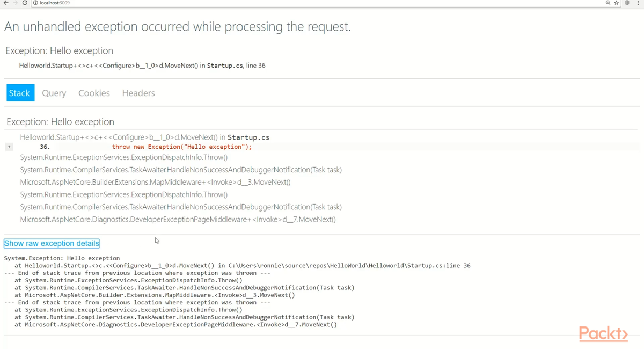Open the site information icon

point(35,3)
